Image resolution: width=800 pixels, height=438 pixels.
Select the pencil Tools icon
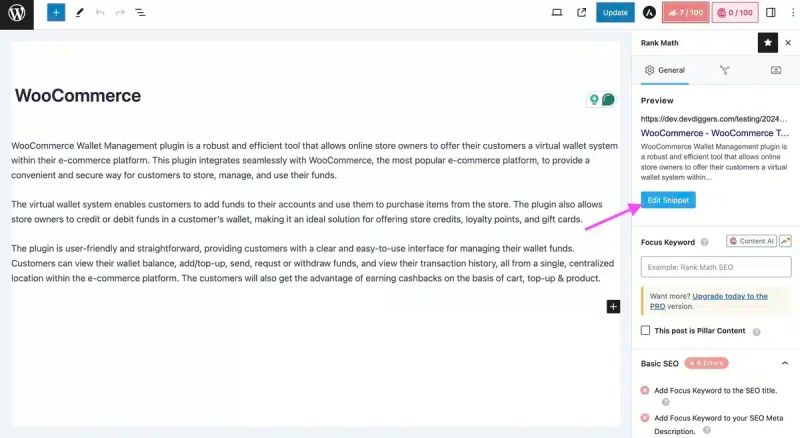coord(80,12)
